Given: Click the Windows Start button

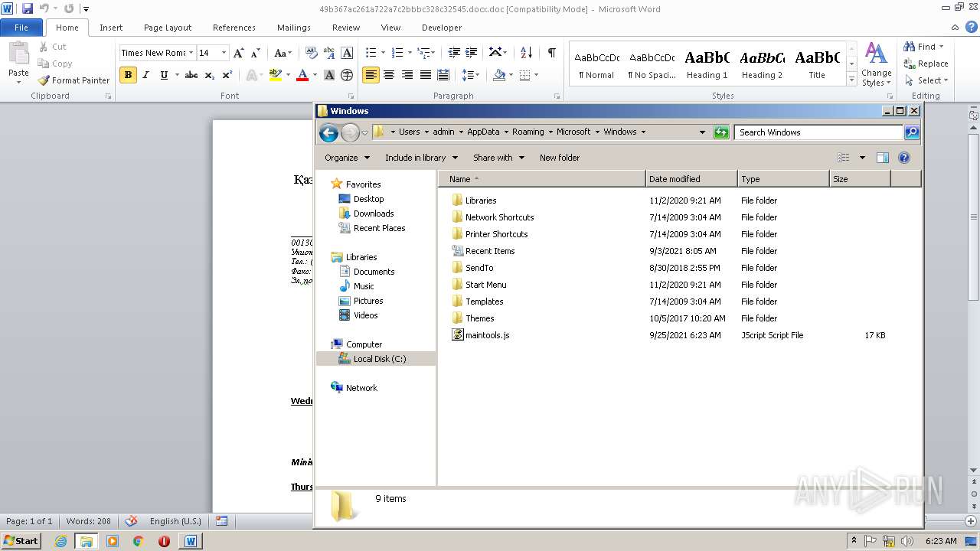Looking at the screenshot, I should [21, 541].
